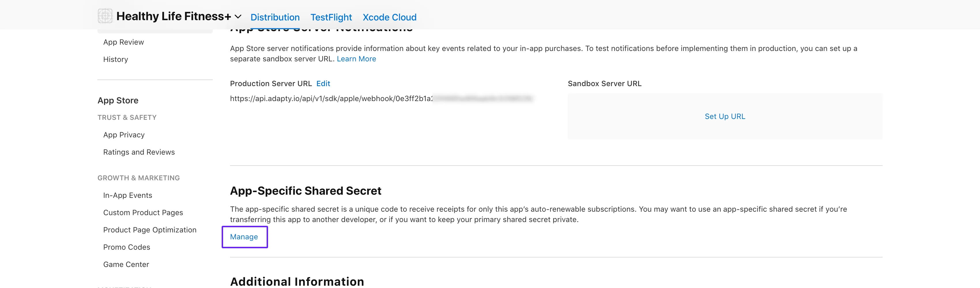The image size is (980, 288).
Task: Open the In-App Events page
Action: click(x=127, y=195)
